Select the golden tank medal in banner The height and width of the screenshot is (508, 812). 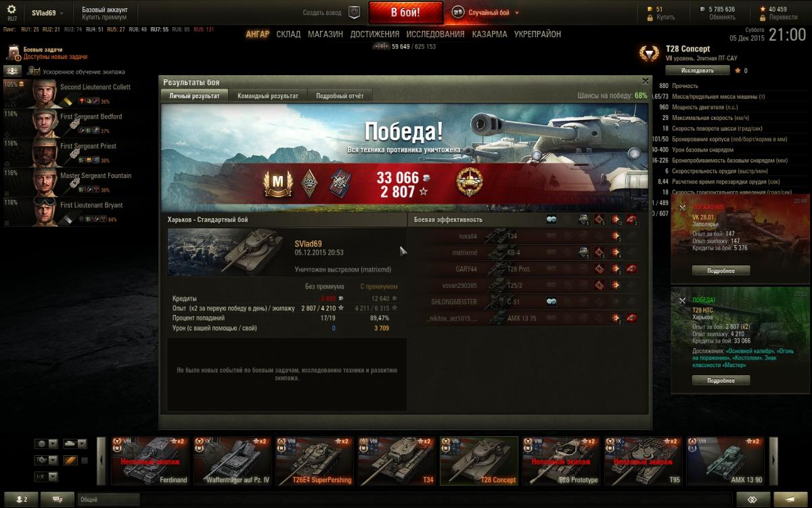[469, 182]
